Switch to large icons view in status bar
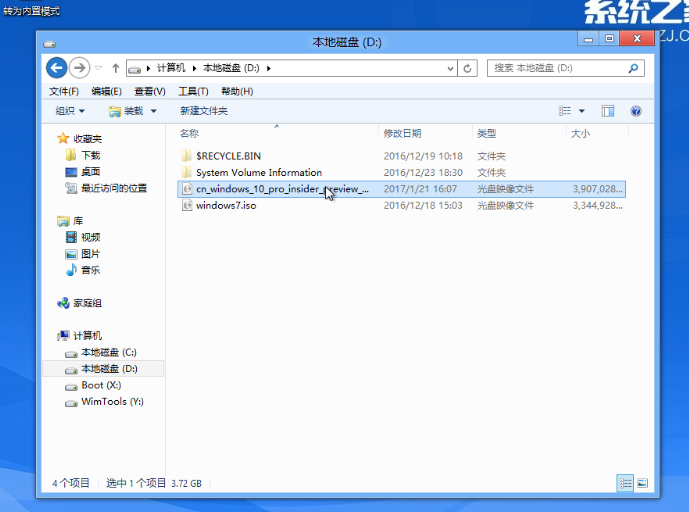Screen dimensions: 689x512 (642, 483)
